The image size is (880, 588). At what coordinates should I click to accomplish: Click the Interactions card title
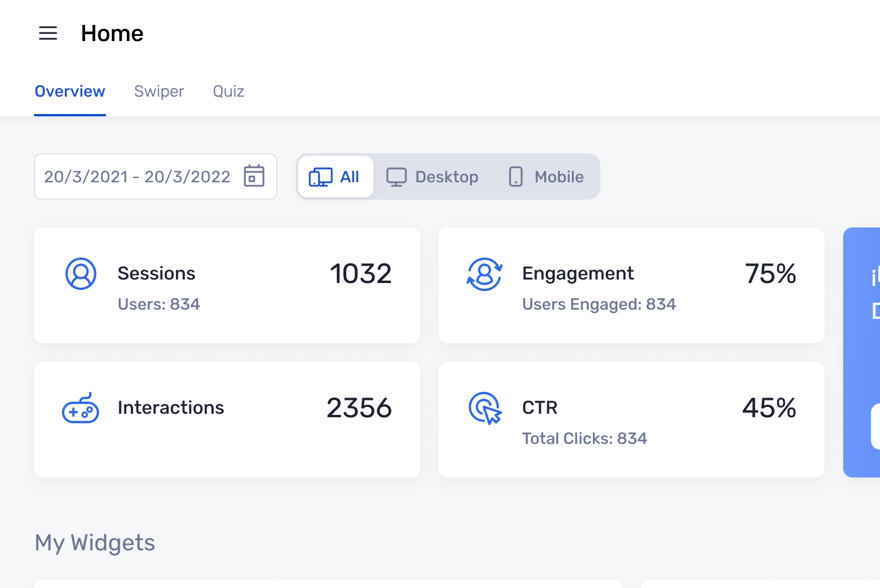pos(171,407)
